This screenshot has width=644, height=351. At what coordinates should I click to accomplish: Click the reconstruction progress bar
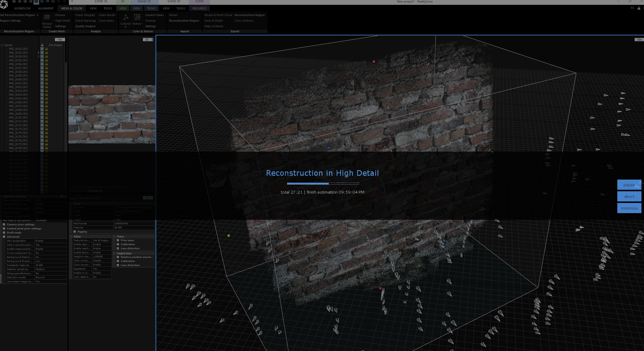(323, 184)
